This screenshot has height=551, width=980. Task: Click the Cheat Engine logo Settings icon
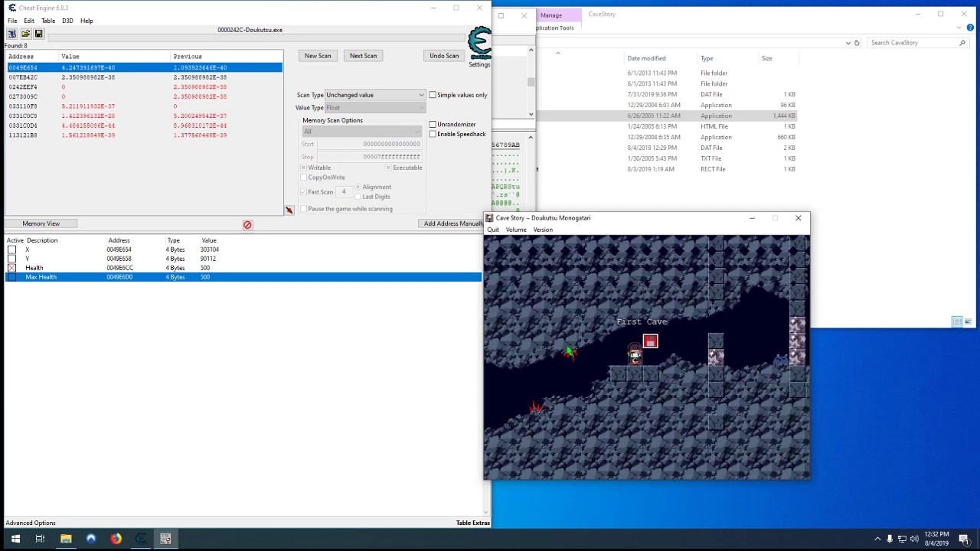coord(479,47)
